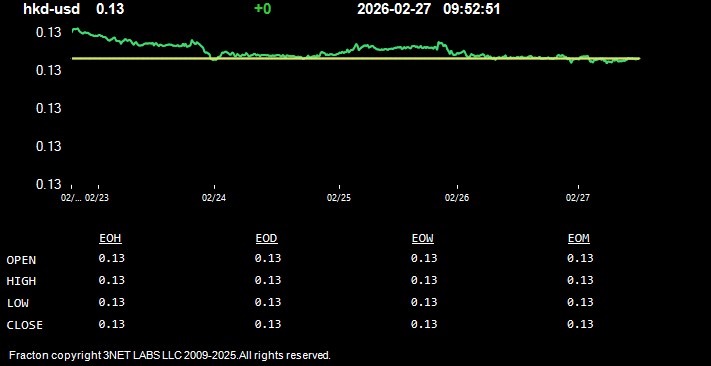This screenshot has width=711, height=366.
Task: Select the current price next to hkd-usd
Action: pos(110,9)
